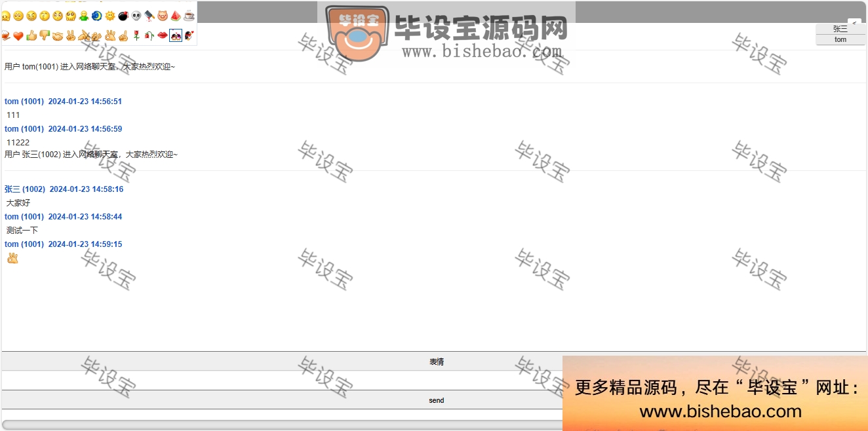Viewport: 868px width, 431px height.
Task: Select the handshake emoji
Action: coord(58,36)
